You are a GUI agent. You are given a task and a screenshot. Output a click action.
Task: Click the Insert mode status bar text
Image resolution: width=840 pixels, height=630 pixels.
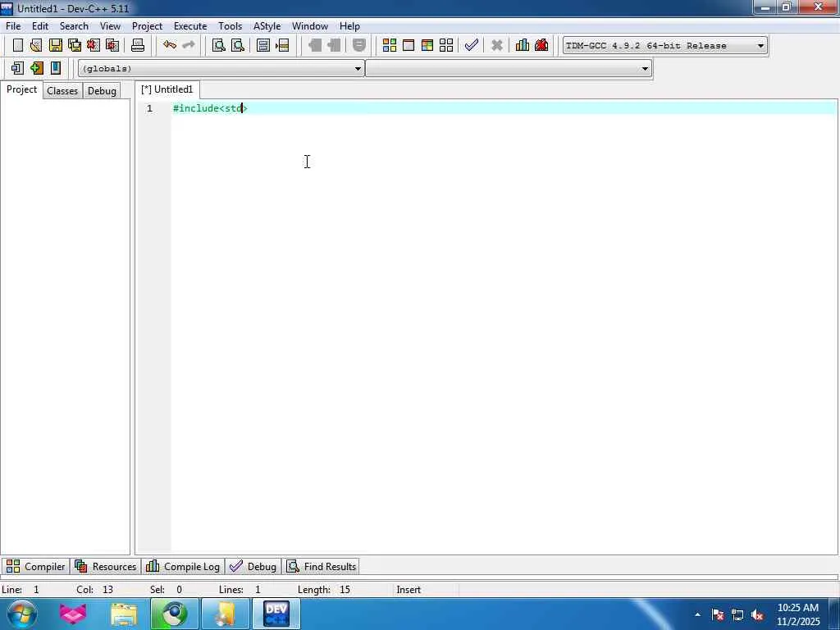click(409, 590)
